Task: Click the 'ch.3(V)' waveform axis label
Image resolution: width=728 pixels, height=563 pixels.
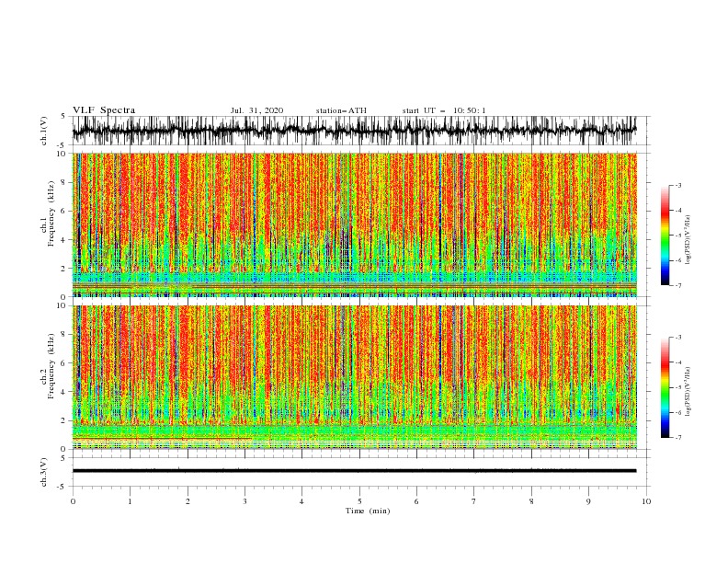Action: 44,472
